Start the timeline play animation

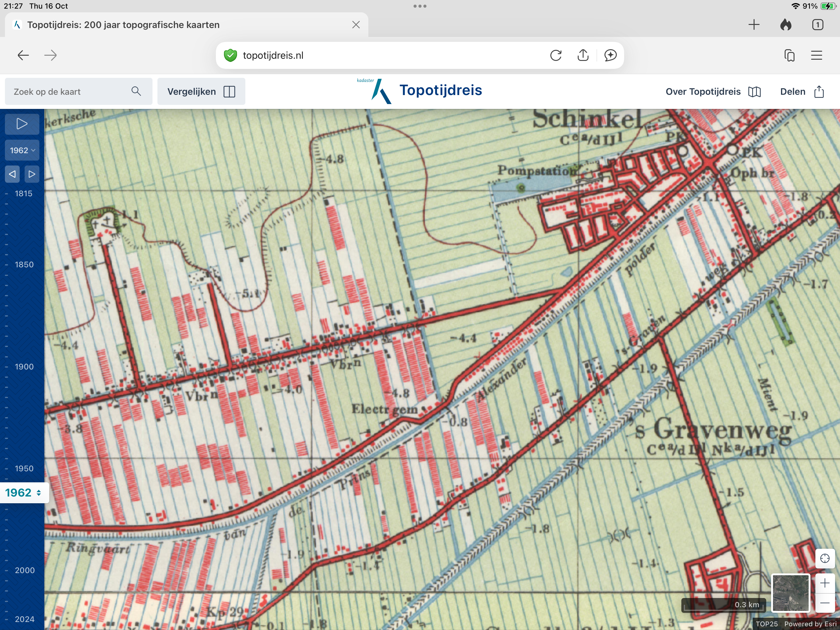click(x=22, y=124)
